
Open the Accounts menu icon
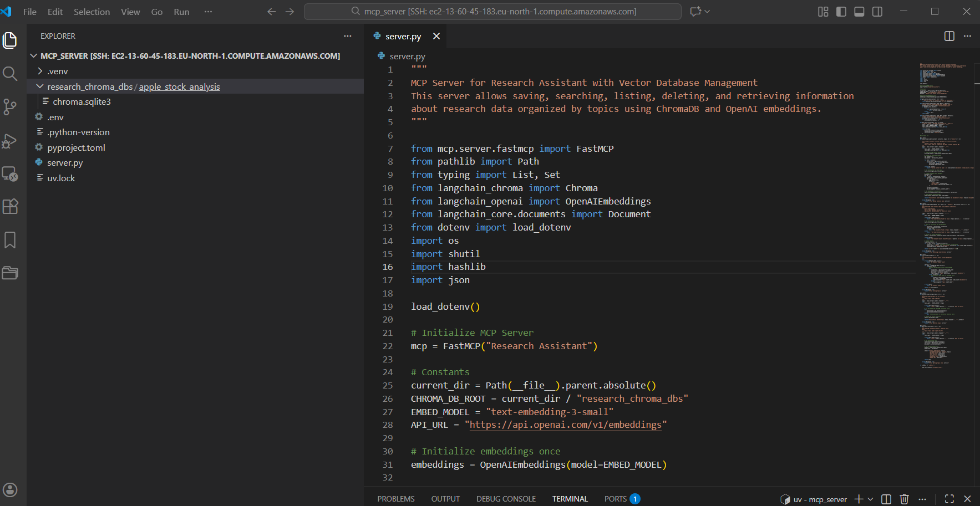click(10, 490)
